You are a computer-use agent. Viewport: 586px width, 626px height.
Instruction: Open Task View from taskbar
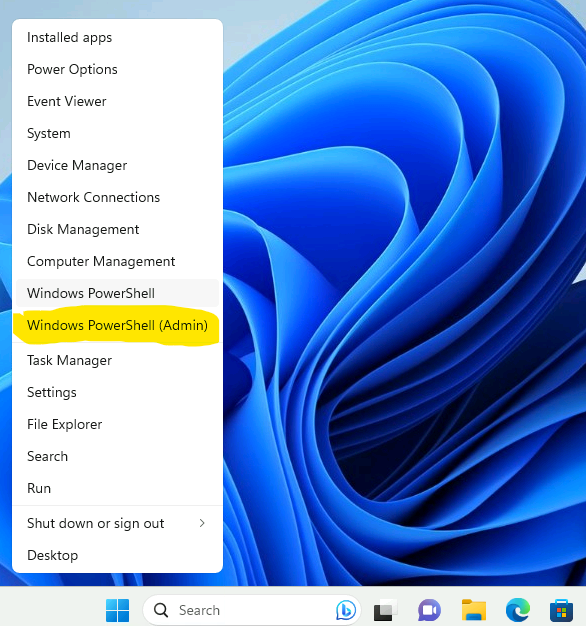coord(385,610)
